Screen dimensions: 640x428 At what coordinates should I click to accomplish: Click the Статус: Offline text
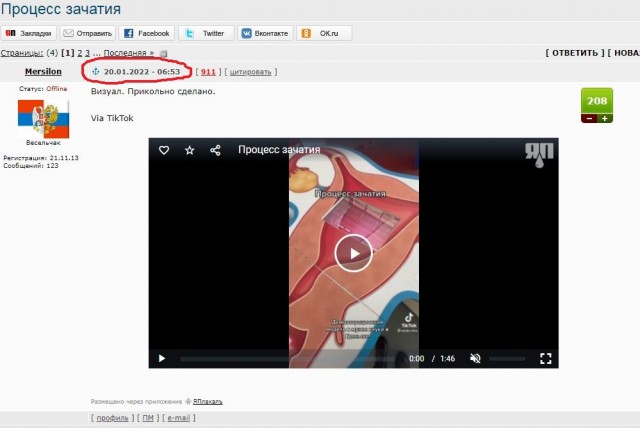tap(43, 89)
